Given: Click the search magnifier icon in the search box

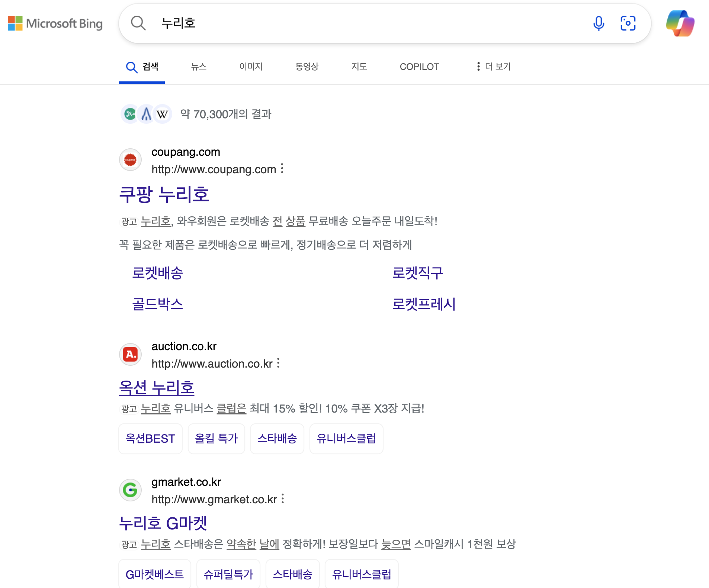Looking at the screenshot, I should pyautogui.click(x=138, y=23).
